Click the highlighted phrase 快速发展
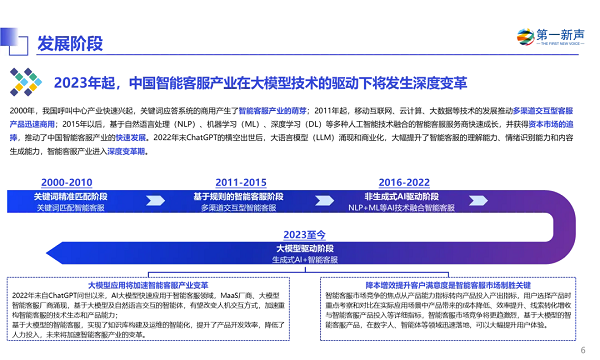The image size is (600, 360). pos(130,138)
